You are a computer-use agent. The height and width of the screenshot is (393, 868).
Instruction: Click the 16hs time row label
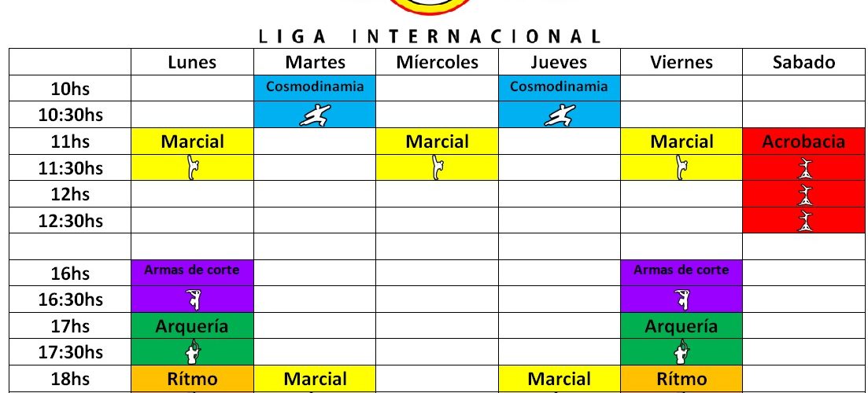coord(70,273)
